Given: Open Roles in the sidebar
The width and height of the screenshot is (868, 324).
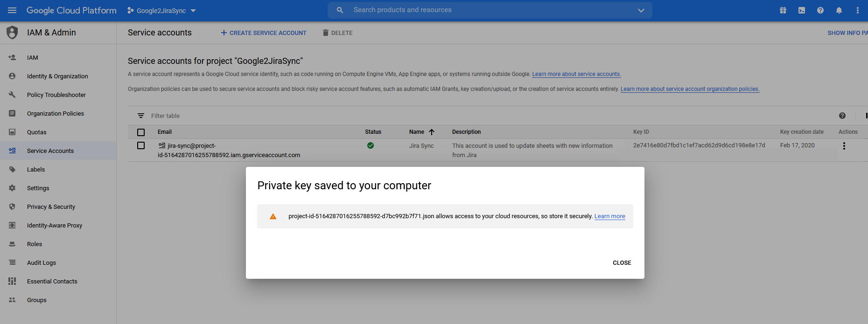Looking at the screenshot, I should pos(35,244).
